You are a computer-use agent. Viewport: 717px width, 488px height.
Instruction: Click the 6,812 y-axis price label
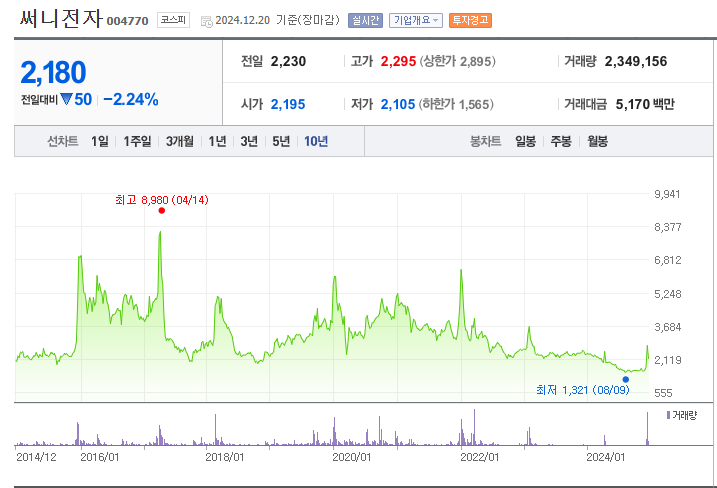pos(668,260)
